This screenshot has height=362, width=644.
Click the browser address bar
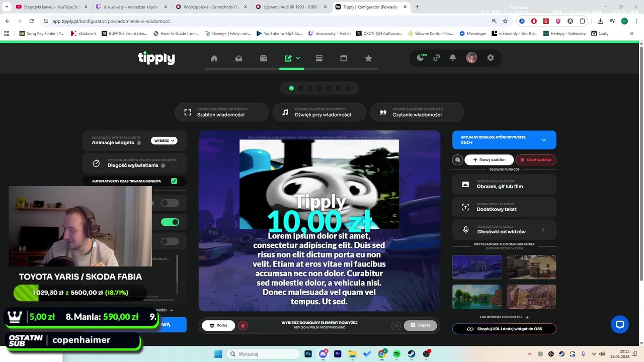(264, 21)
